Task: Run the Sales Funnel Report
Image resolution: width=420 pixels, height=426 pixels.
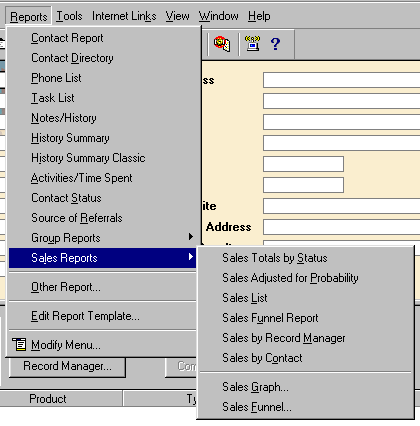Action: (x=270, y=318)
